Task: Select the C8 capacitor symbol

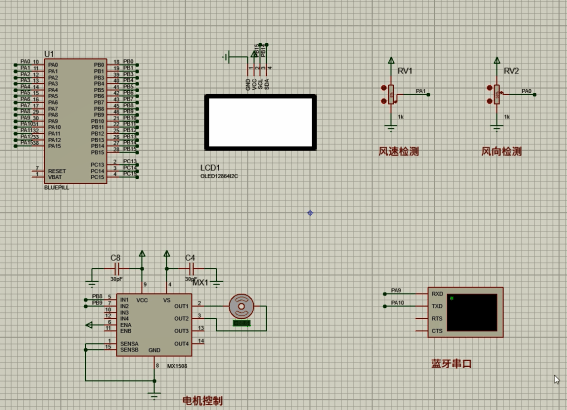Action: click(x=117, y=269)
